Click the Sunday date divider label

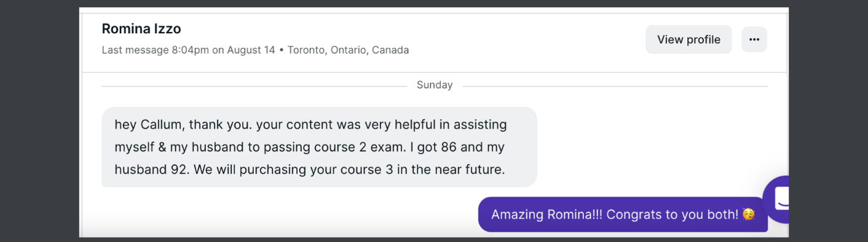(x=434, y=85)
